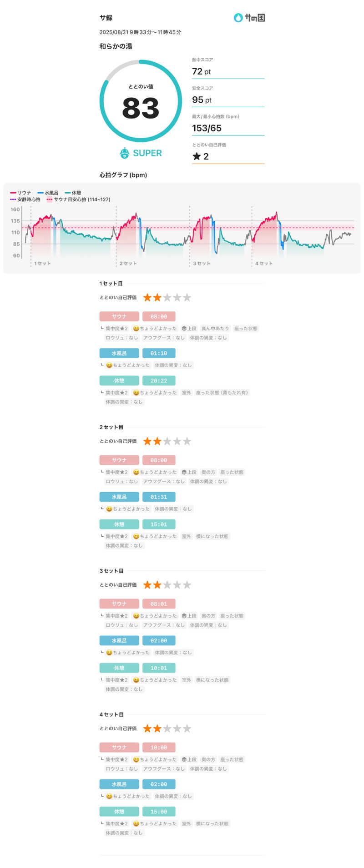Select the 1セット marker on heart-rate graph
364x868 pixels.
coord(42,264)
